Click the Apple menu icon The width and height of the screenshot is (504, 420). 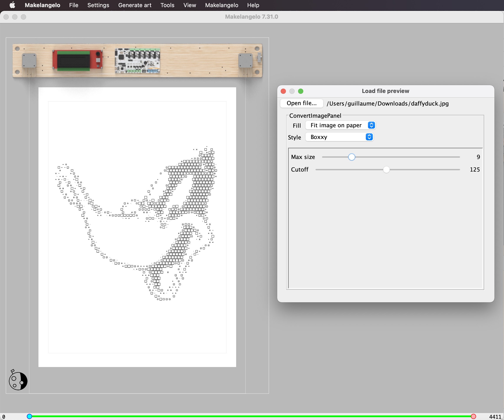(12, 5)
